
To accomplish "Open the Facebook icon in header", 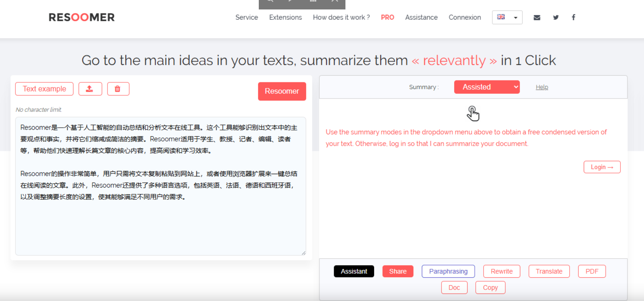I will pos(573,17).
